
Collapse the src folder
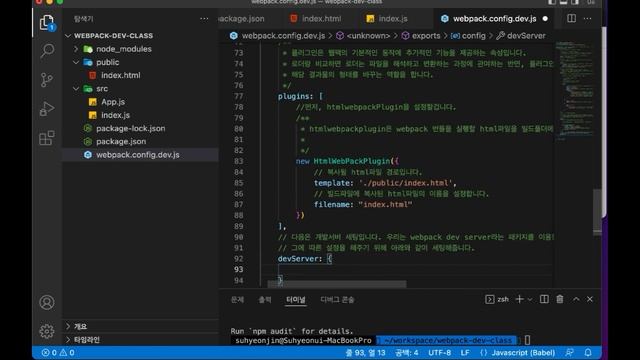[x=76, y=89]
